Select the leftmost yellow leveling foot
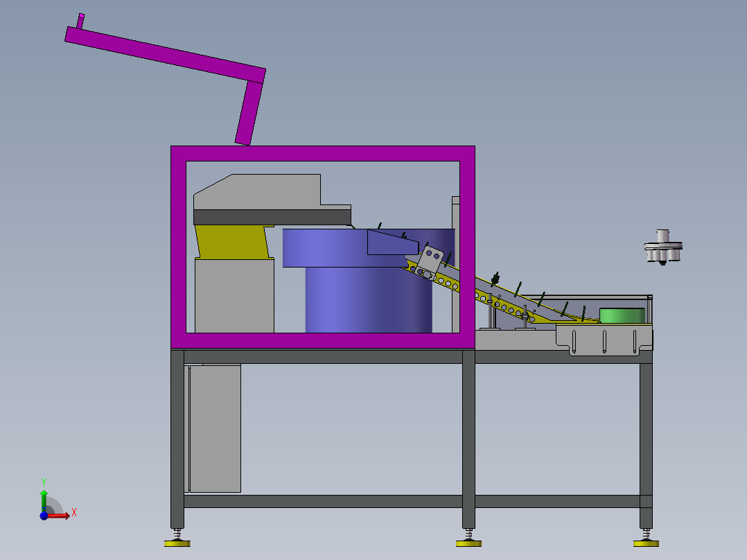Viewport: 747px width, 560px height. [177, 543]
